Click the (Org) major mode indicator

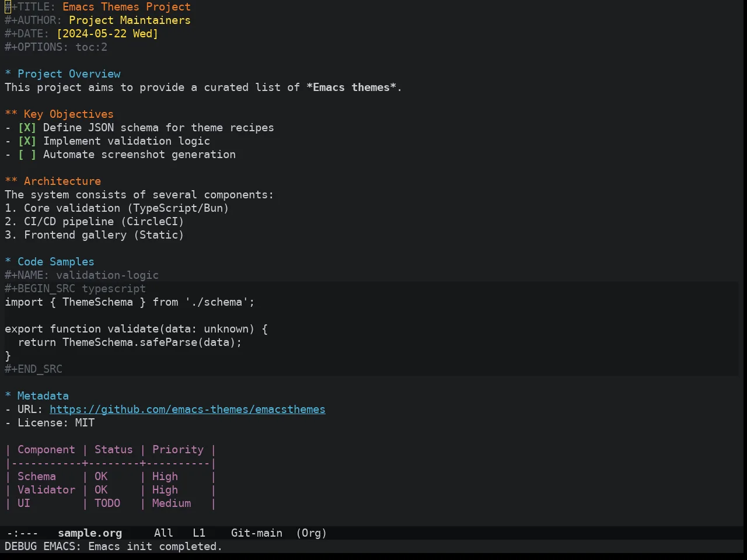[x=311, y=533]
